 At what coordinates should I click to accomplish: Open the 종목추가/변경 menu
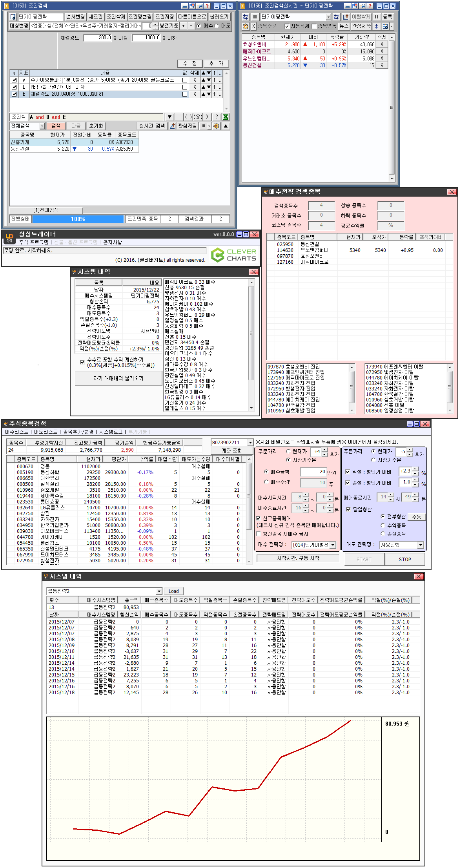coord(78,432)
